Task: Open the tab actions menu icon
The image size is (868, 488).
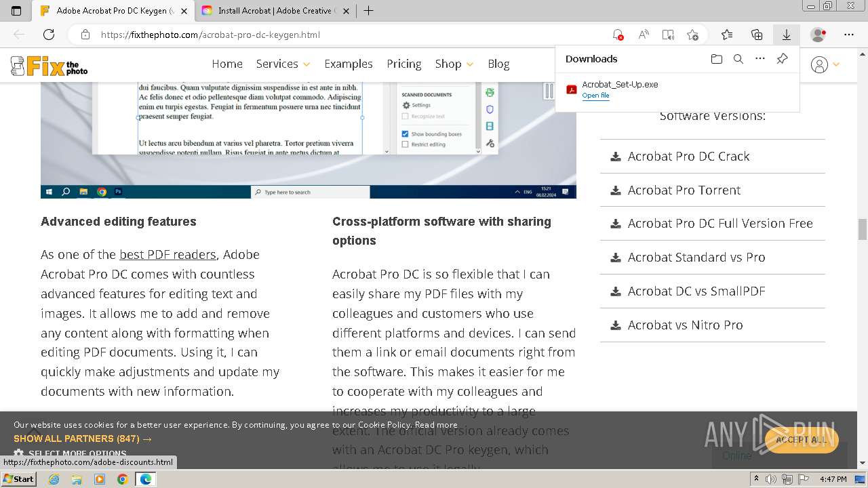Action: coord(16,10)
